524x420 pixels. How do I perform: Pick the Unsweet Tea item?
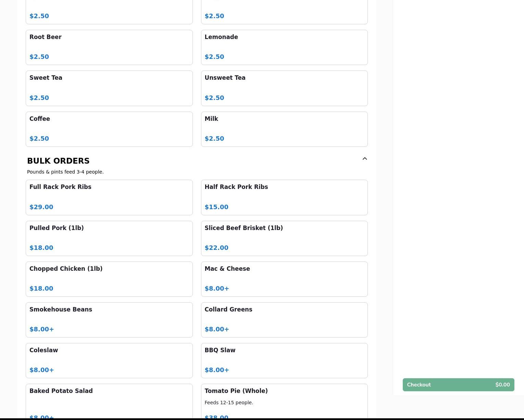tap(284, 88)
